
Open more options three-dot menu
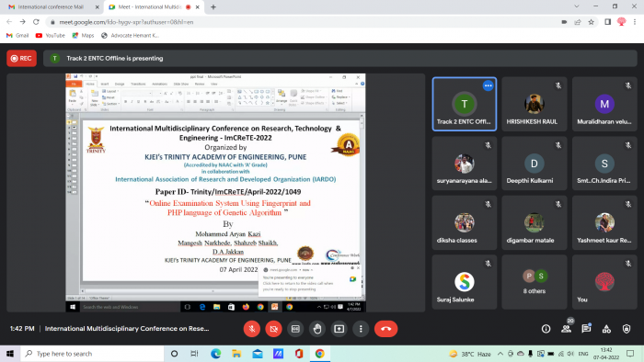pos(361,329)
